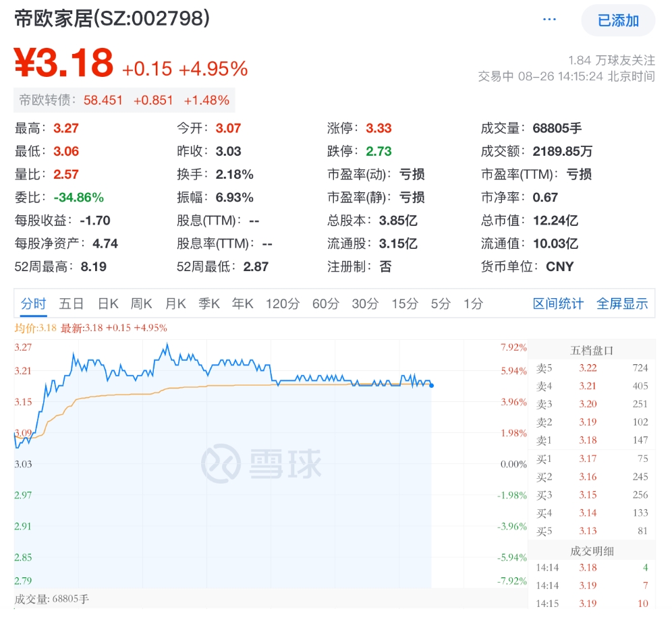
Task: Select the 120分 interval tab
Action: click(283, 304)
